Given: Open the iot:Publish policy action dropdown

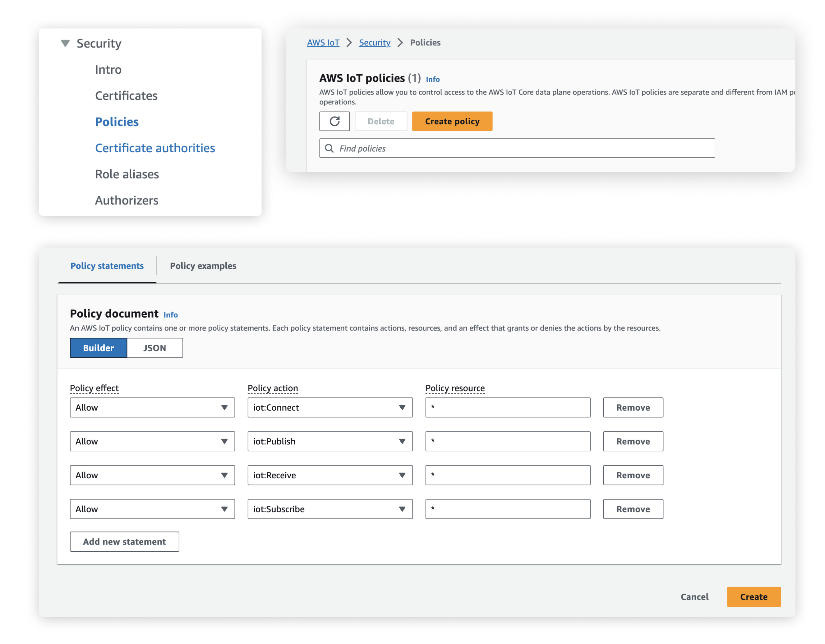Looking at the screenshot, I should click(x=330, y=441).
